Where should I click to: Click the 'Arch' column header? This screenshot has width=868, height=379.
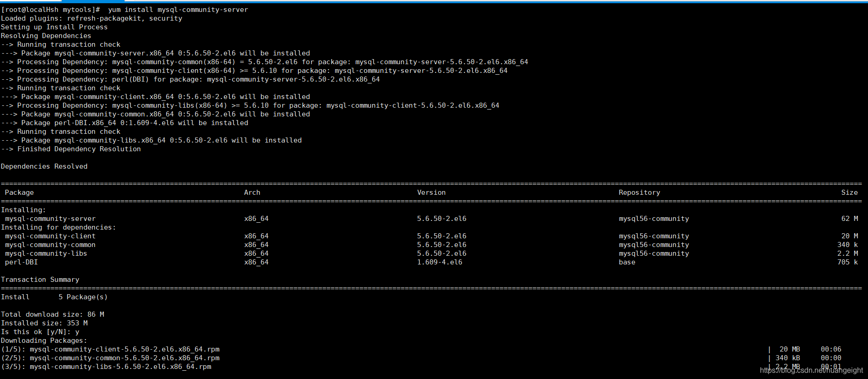click(x=252, y=192)
